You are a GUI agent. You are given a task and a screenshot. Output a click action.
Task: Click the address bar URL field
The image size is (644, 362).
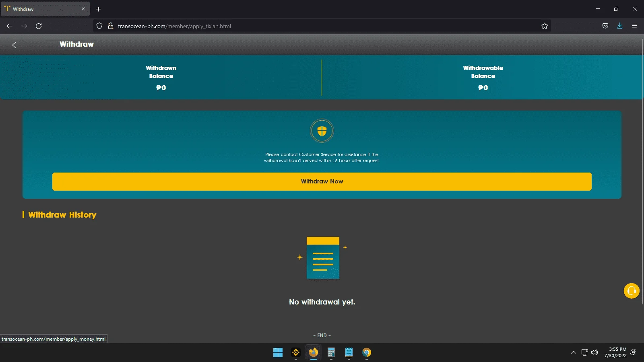pos(322,26)
